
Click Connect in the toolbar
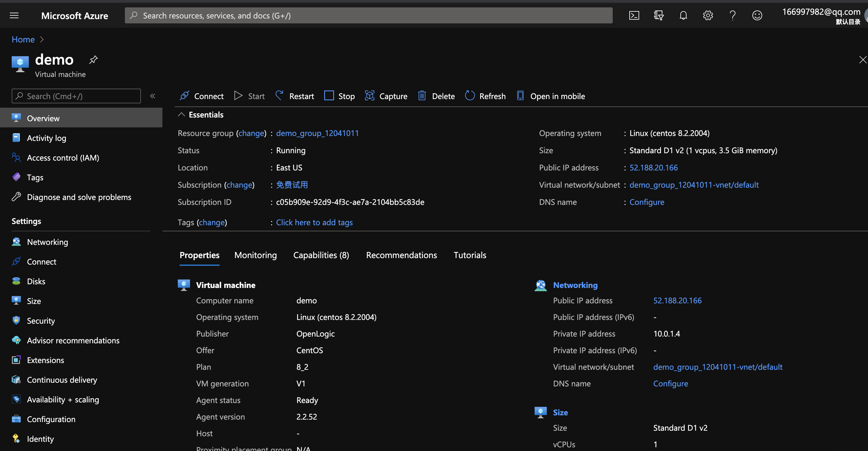tap(201, 96)
